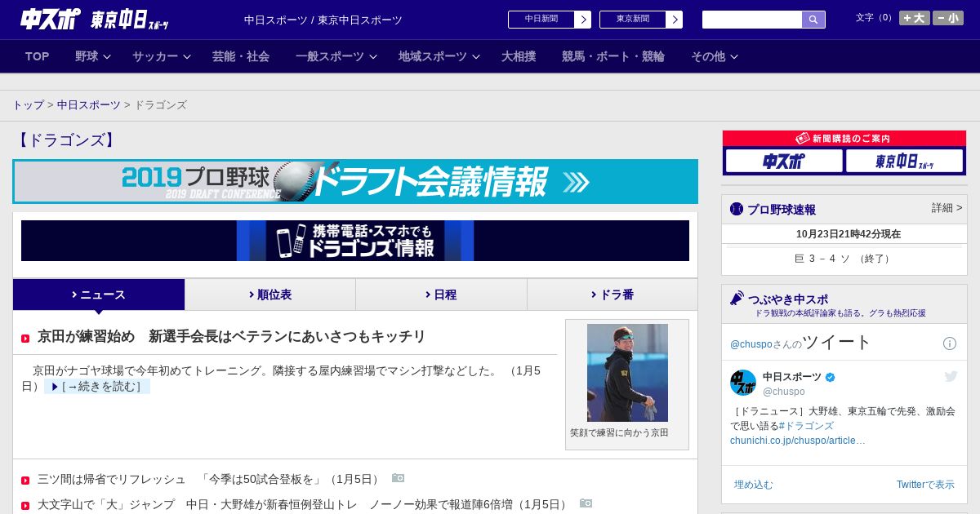
Task: Click timestamp 10月23日21時42分現在
Action: pyautogui.click(x=849, y=234)
